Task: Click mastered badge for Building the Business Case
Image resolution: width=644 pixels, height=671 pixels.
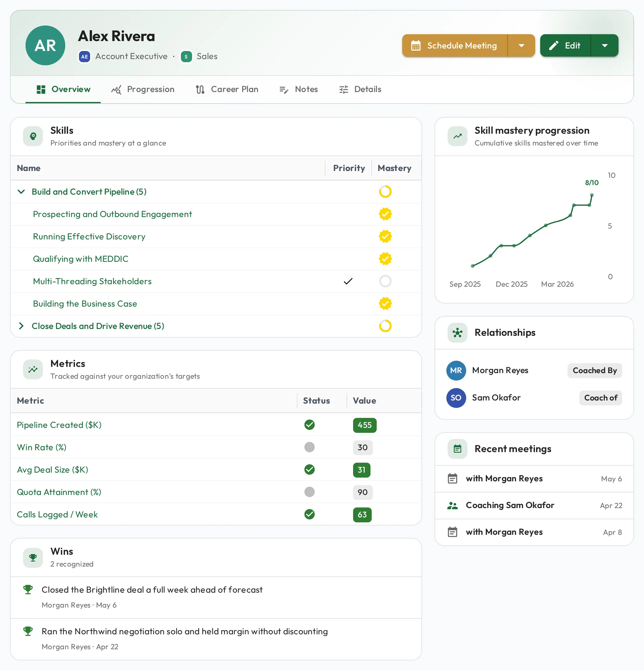Action: tap(385, 304)
